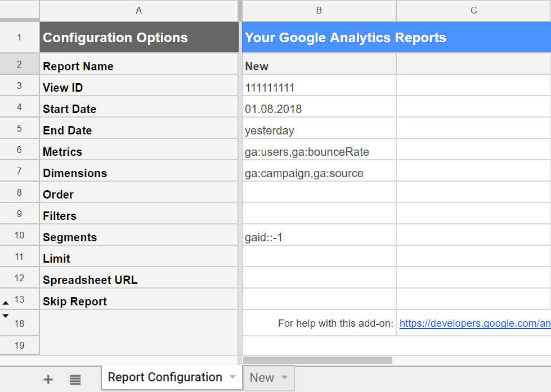Click the Add Sheet plus icon
The height and width of the screenshot is (392, 551).
48,380
